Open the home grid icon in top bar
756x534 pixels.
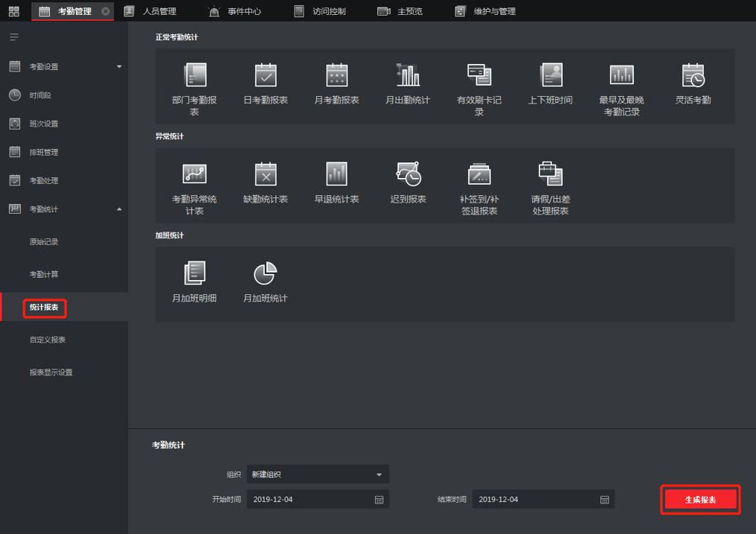click(14, 11)
